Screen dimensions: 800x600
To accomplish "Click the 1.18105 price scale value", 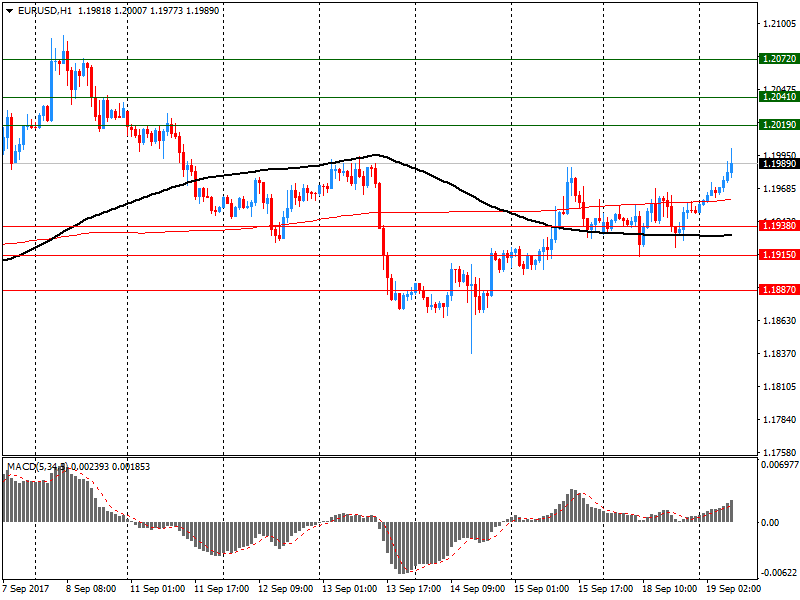I will coord(780,387).
